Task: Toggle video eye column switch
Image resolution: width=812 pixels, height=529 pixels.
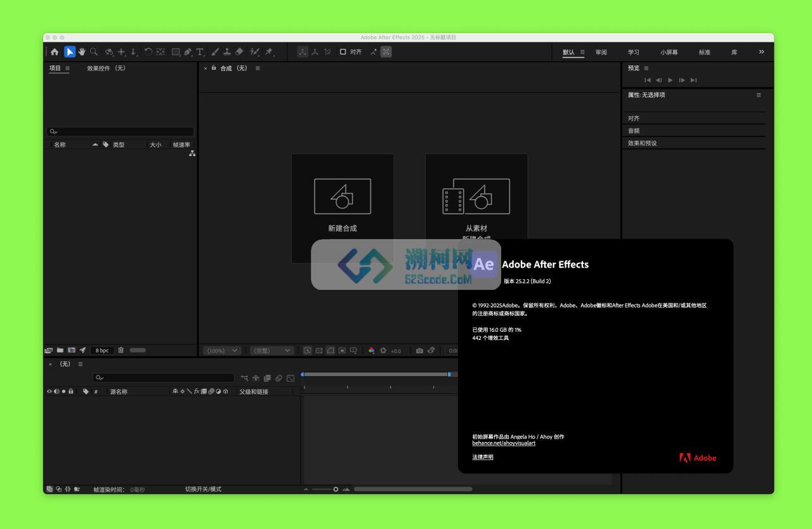Action: [49, 391]
